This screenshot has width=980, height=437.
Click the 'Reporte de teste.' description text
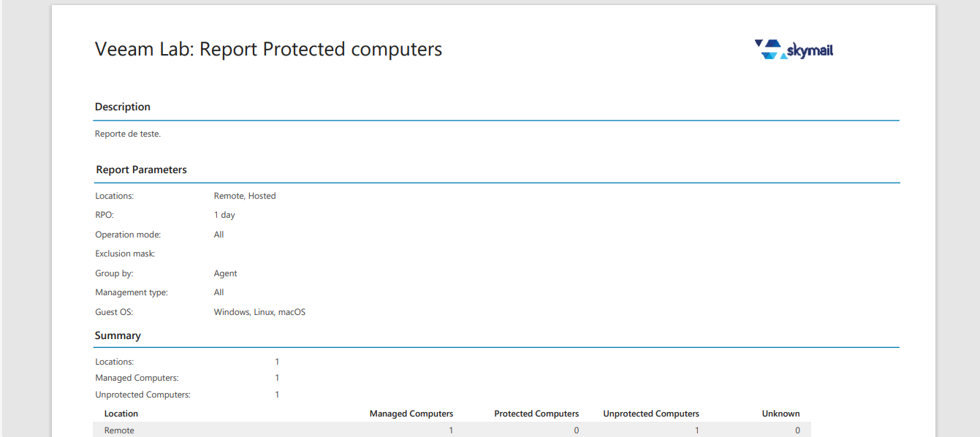128,134
